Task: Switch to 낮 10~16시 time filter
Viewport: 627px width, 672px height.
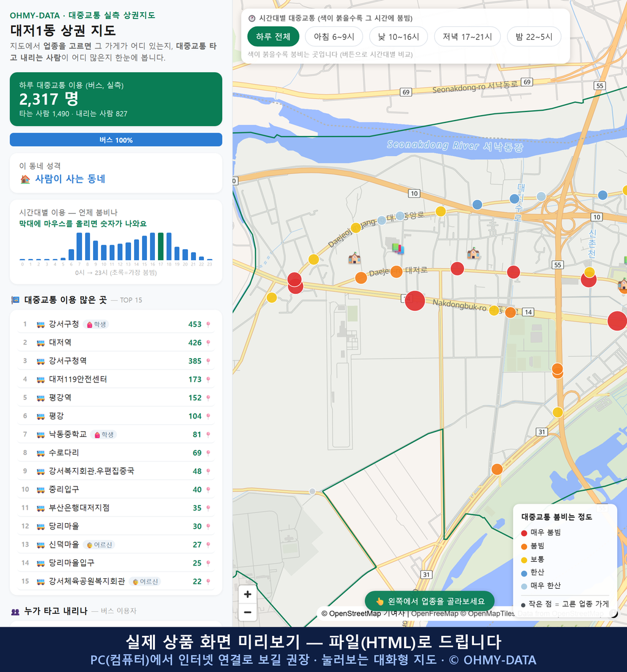Action: pyautogui.click(x=399, y=37)
